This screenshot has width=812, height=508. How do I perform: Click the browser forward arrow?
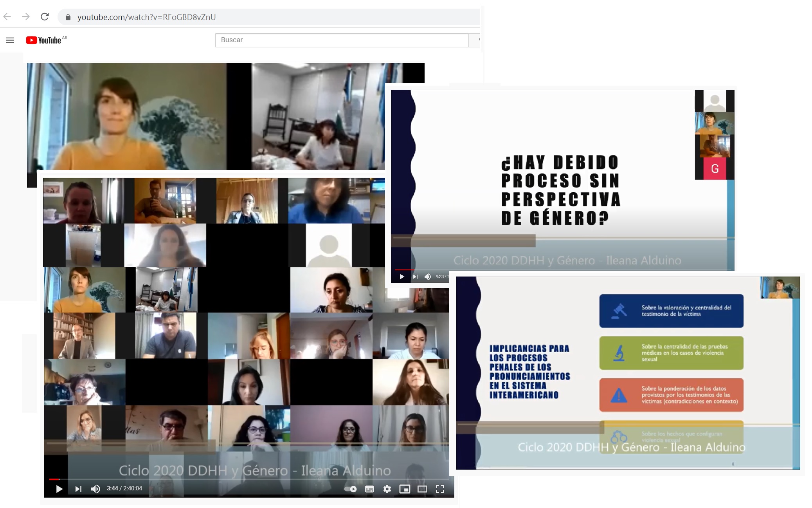[26, 17]
